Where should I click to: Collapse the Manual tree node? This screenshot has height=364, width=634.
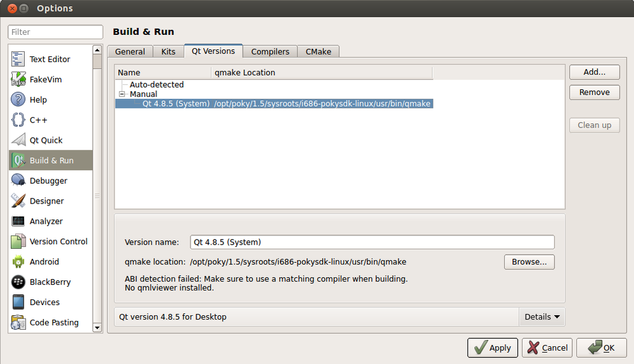[x=122, y=94]
